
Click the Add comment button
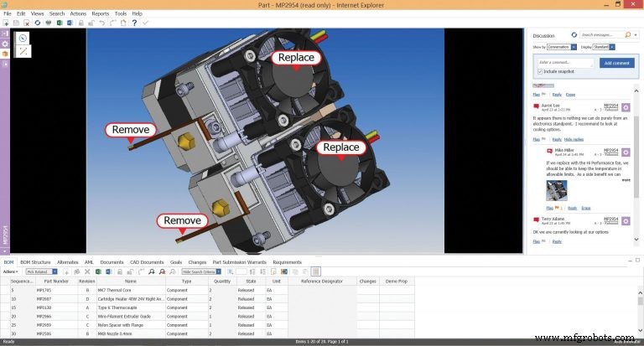616,63
